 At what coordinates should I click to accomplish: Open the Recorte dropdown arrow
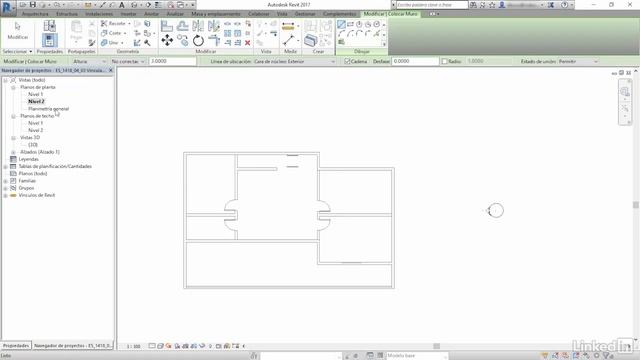click(129, 24)
